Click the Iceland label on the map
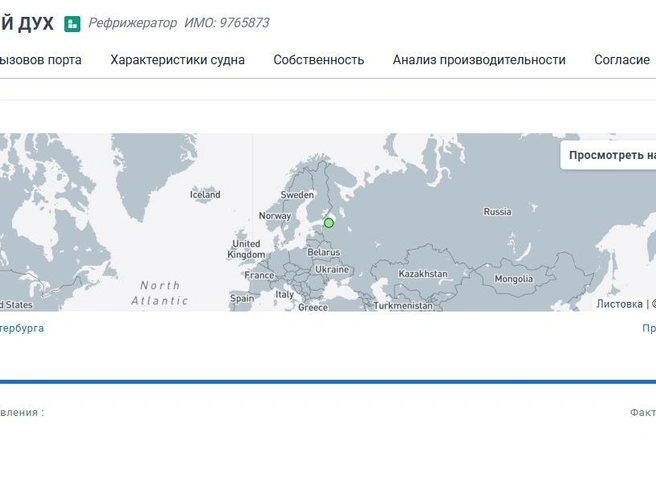656x493 pixels. pyautogui.click(x=205, y=195)
